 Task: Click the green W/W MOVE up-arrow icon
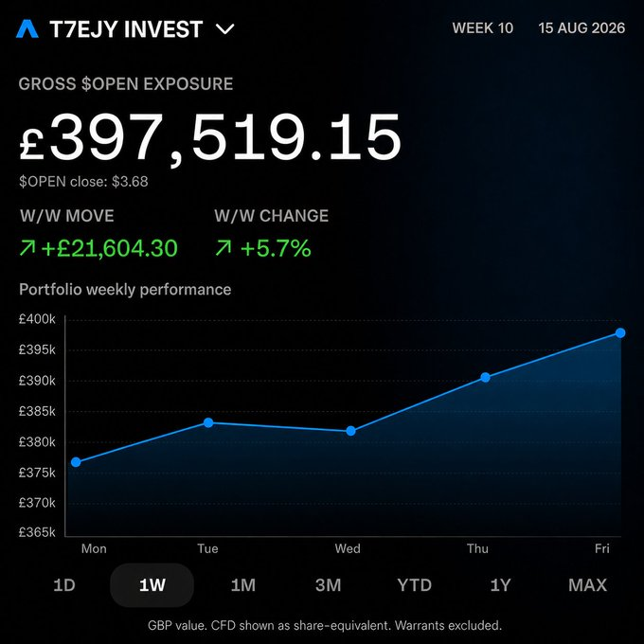pos(27,248)
